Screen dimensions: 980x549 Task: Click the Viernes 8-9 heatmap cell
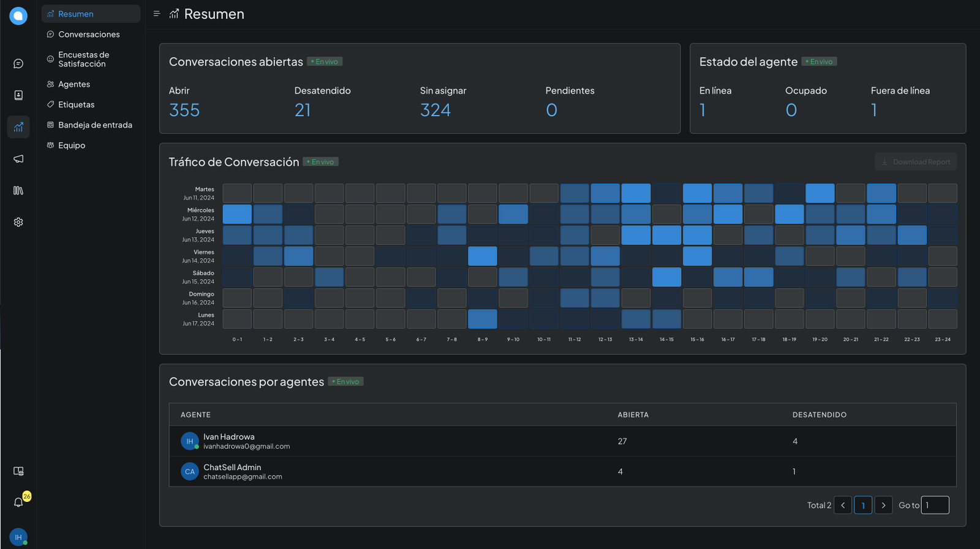click(x=483, y=256)
